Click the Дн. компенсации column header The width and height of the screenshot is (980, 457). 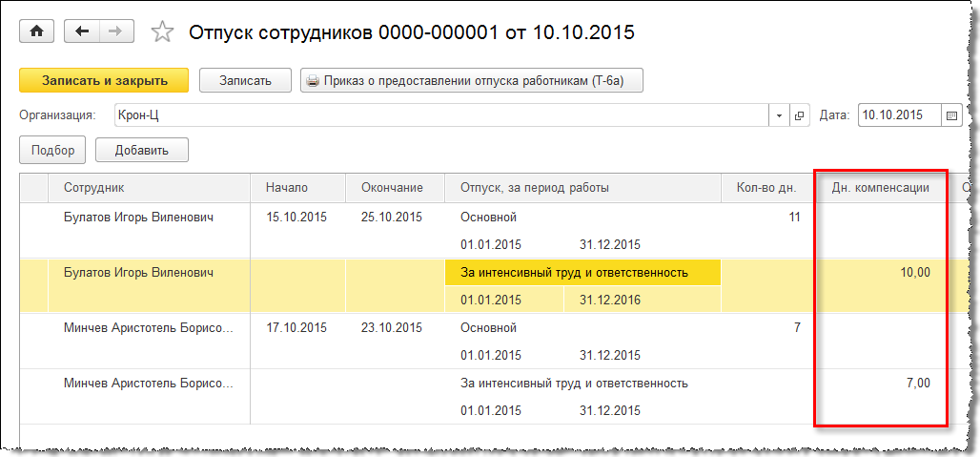(880, 188)
